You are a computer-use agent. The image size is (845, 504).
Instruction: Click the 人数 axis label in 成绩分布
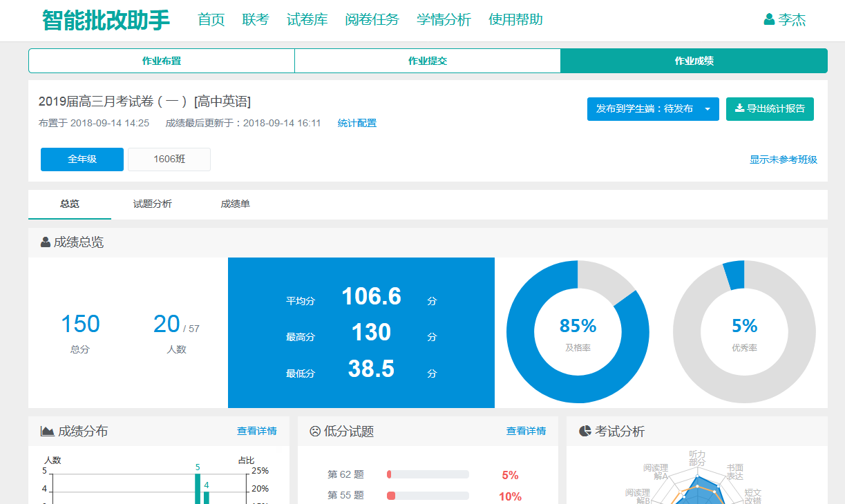(53, 461)
